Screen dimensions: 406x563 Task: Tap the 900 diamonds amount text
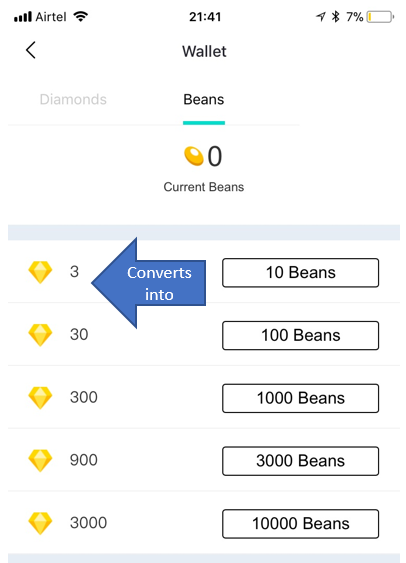pyautogui.click(x=84, y=460)
